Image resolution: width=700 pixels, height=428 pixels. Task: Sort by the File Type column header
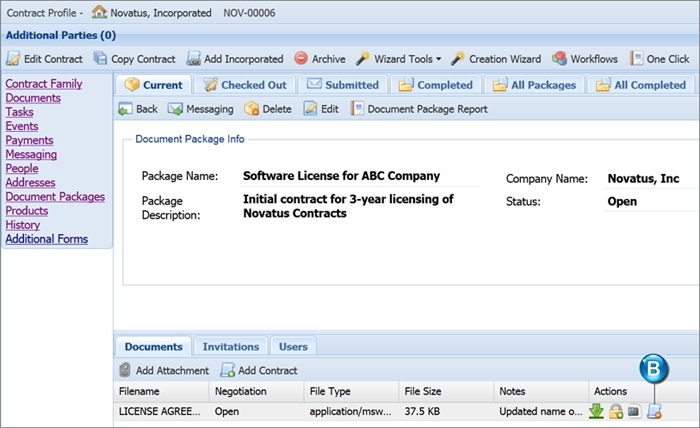(x=351, y=391)
